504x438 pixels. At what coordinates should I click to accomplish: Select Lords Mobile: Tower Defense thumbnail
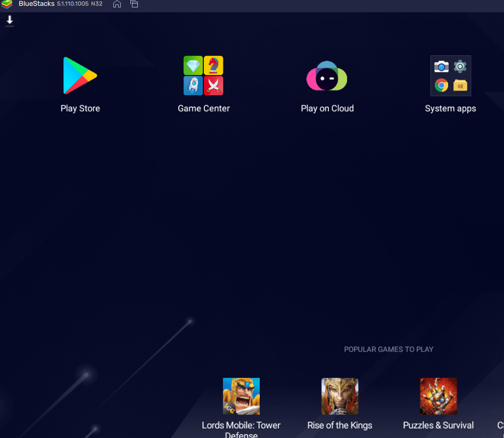(x=241, y=396)
